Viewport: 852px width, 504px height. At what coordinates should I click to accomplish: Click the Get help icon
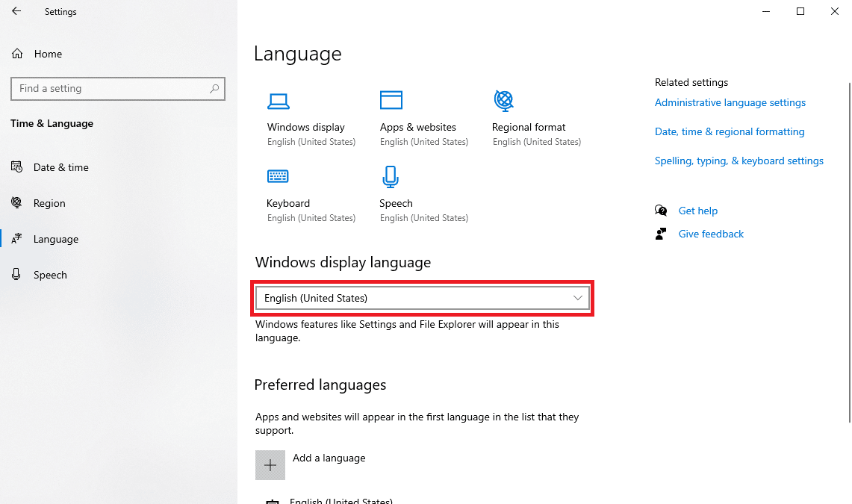pos(661,211)
